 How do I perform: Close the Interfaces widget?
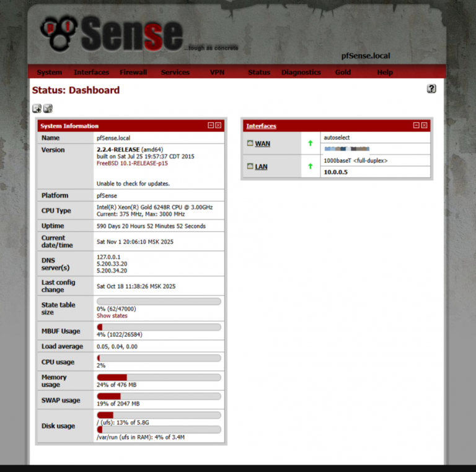tap(424, 125)
